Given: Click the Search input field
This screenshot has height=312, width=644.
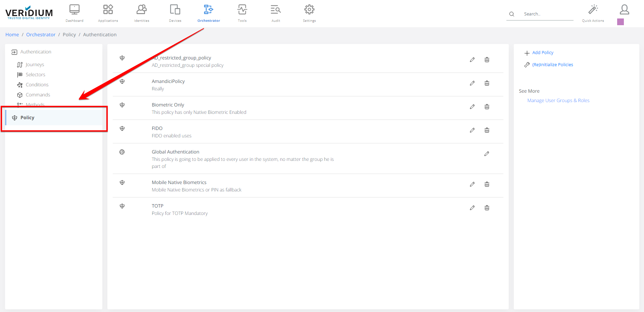Looking at the screenshot, I should [547, 14].
